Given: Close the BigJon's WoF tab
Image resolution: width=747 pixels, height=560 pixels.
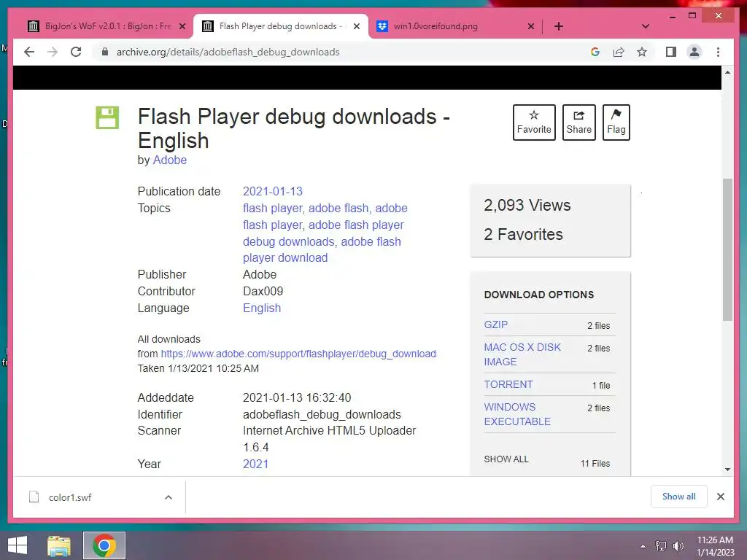Looking at the screenshot, I should [x=182, y=27].
